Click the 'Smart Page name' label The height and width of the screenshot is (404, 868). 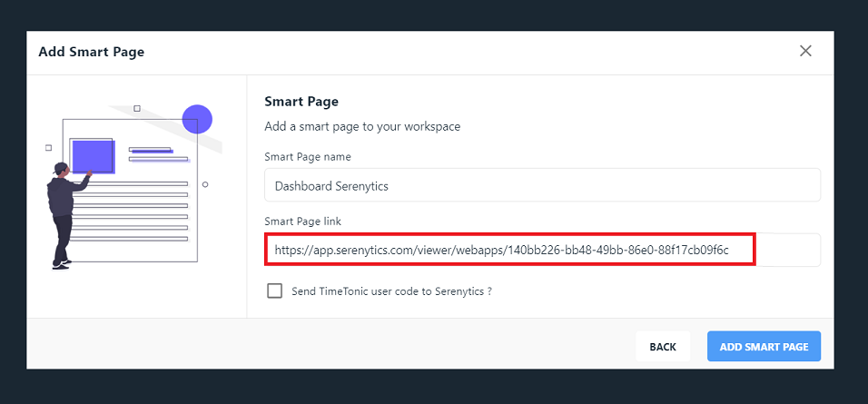308,157
